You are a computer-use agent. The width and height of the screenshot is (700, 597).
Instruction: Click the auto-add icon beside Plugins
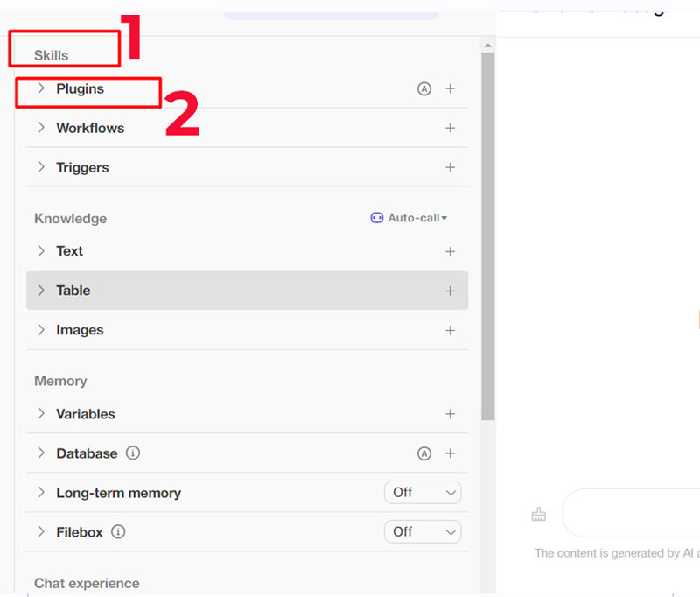pyautogui.click(x=424, y=88)
